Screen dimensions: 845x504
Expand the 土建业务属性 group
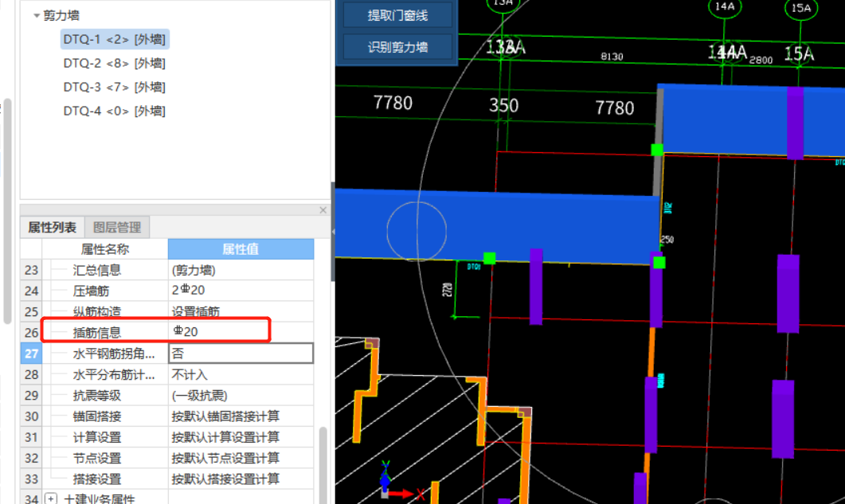pyautogui.click(x=51, y=498)
